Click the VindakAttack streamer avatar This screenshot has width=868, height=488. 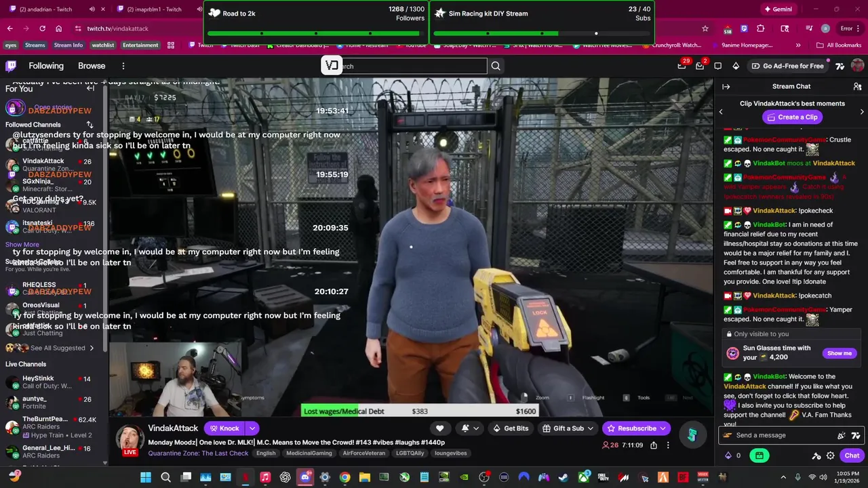[130, 439]
